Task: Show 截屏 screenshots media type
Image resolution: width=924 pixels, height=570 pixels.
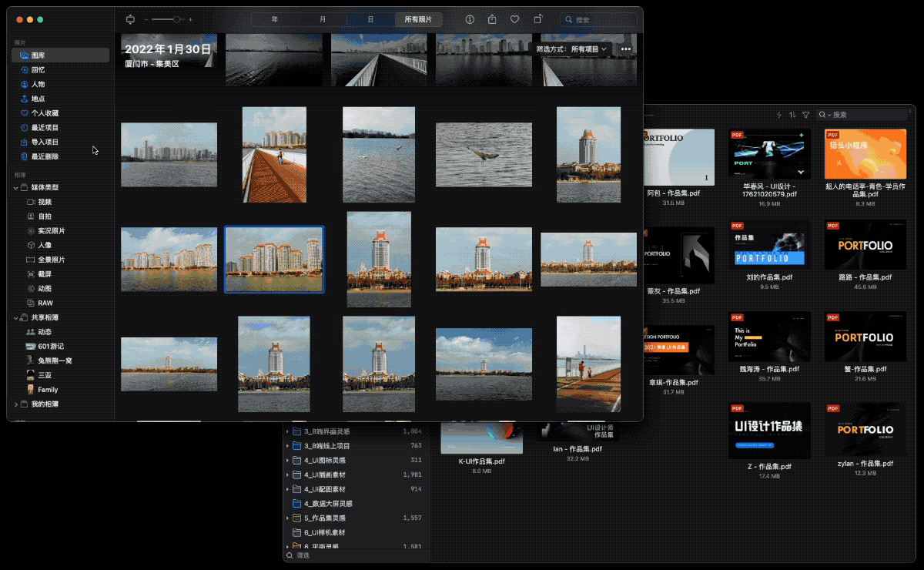Action: coord(60,274)
